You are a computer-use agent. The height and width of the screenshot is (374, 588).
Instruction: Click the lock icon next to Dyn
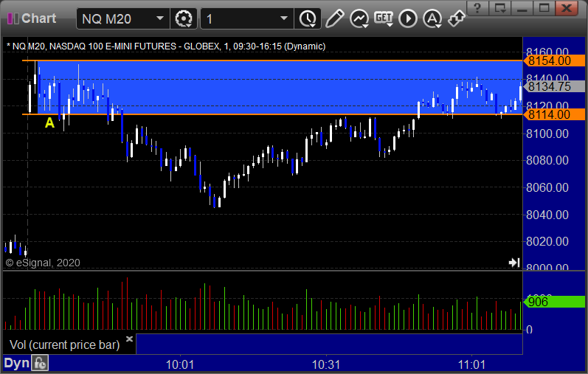point(40,363)
